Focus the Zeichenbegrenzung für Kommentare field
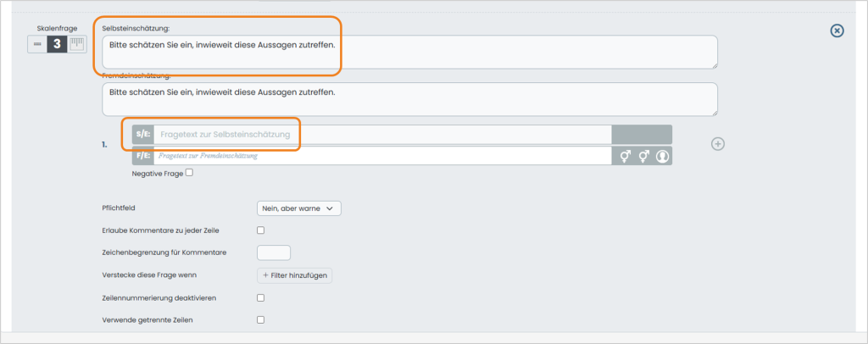This screenshot has width=868, height=344. point(274,252)
